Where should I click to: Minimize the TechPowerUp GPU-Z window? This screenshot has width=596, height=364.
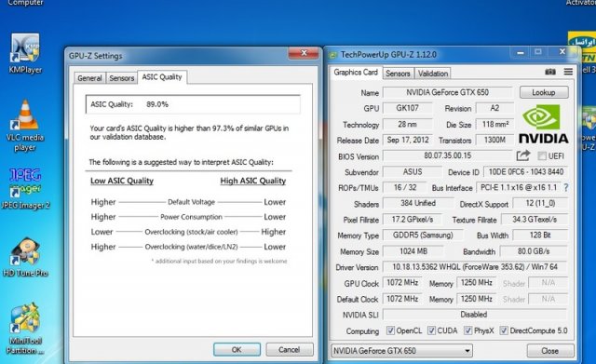point(521,52)
